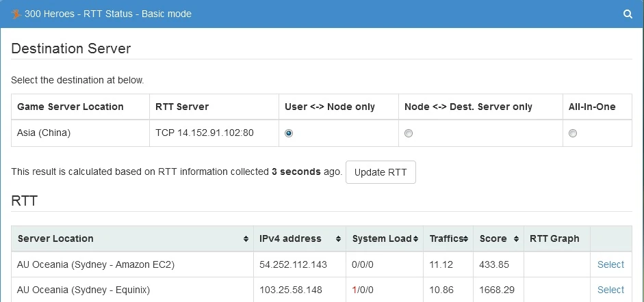Click the 300 Heroes logo icon
This screenshot has width=644, height=302.
16,14
